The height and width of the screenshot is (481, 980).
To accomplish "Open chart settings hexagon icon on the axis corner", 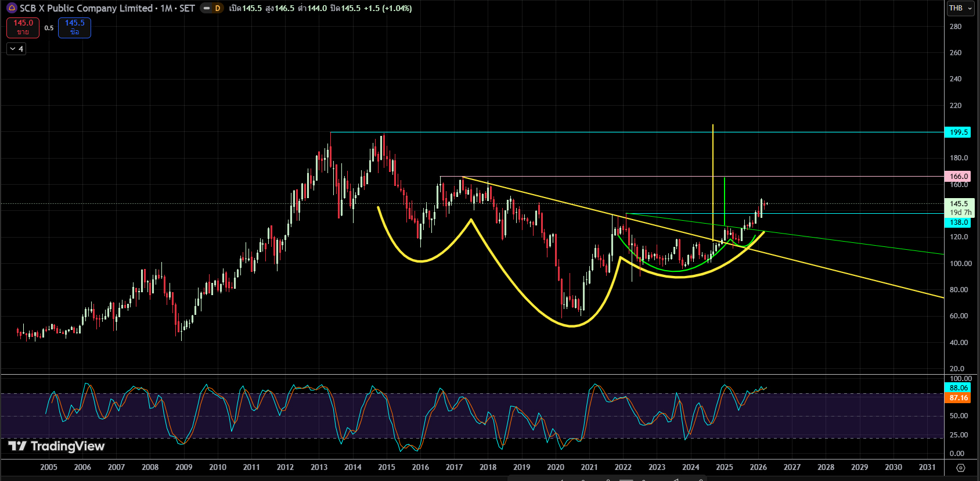I will point(961,468).
